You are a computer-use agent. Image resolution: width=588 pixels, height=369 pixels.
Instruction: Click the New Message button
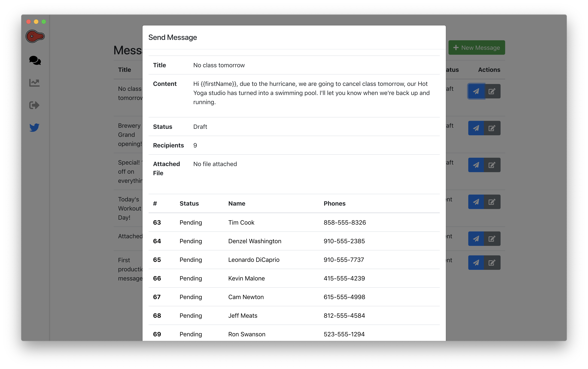point(476,48)
